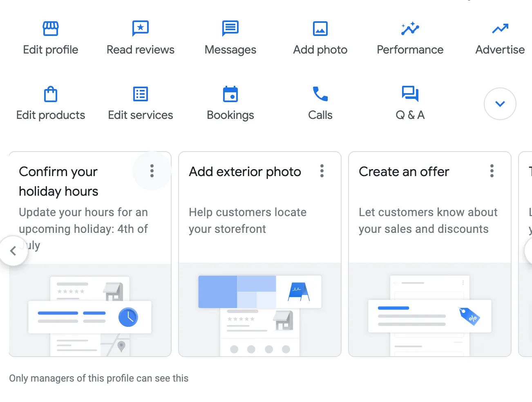Click the Edit profile label
This screenshot has height=402, width=532.
tap(51, 50)
